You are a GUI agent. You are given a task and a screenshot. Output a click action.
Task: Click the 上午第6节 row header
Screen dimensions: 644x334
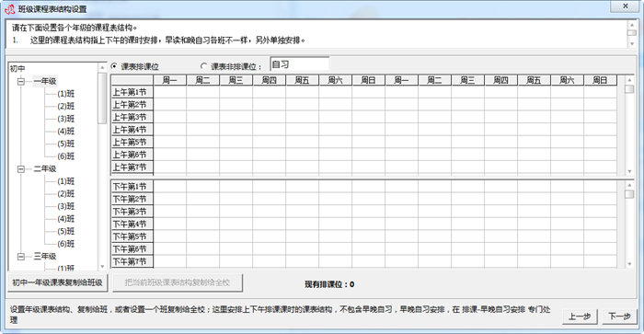(132, 155)
